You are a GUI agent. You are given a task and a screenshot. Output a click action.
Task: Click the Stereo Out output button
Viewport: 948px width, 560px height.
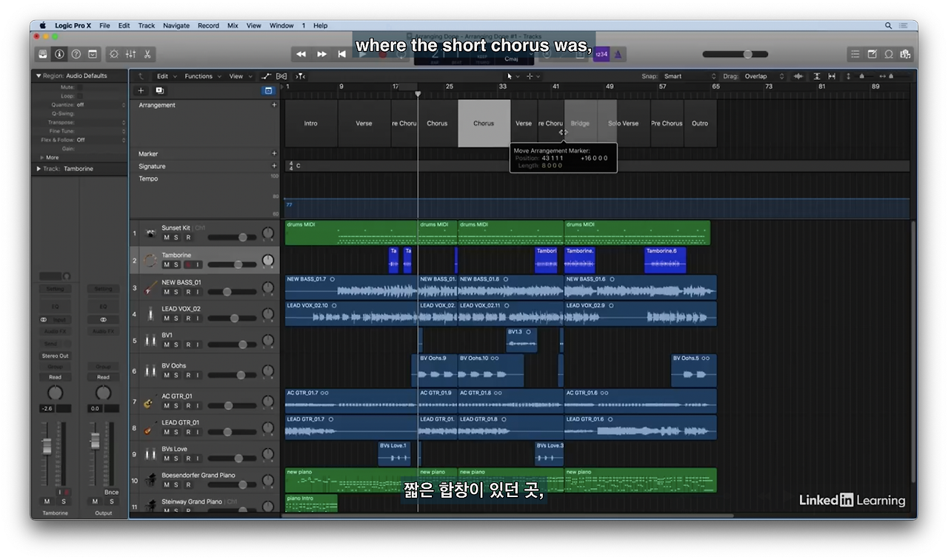pos(55,356)
